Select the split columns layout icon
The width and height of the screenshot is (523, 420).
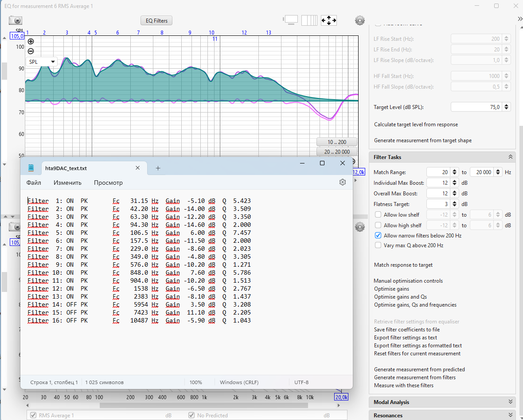pyautogui.click(x=309, y=20)
